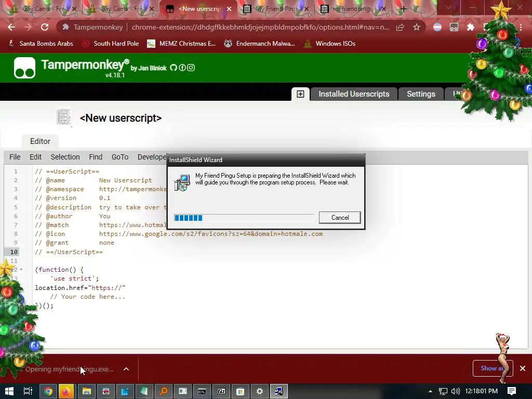Open the volume control in system tray

pyautogui.click(x=455, y=391)
